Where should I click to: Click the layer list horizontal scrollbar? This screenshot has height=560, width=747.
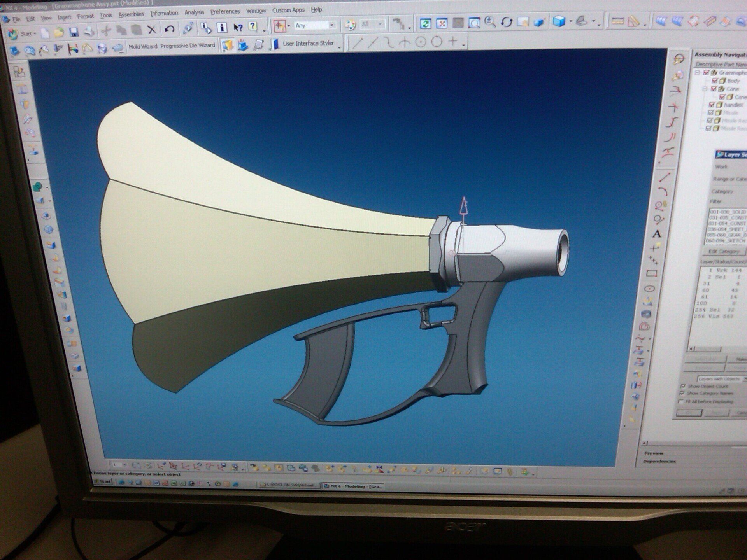tap(708, 349)
